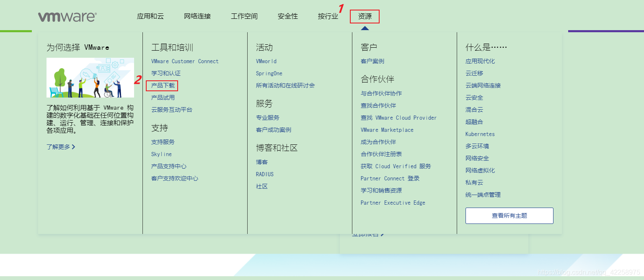Click the 产品试用 link

pyautogui.click(x=163, y=98)
